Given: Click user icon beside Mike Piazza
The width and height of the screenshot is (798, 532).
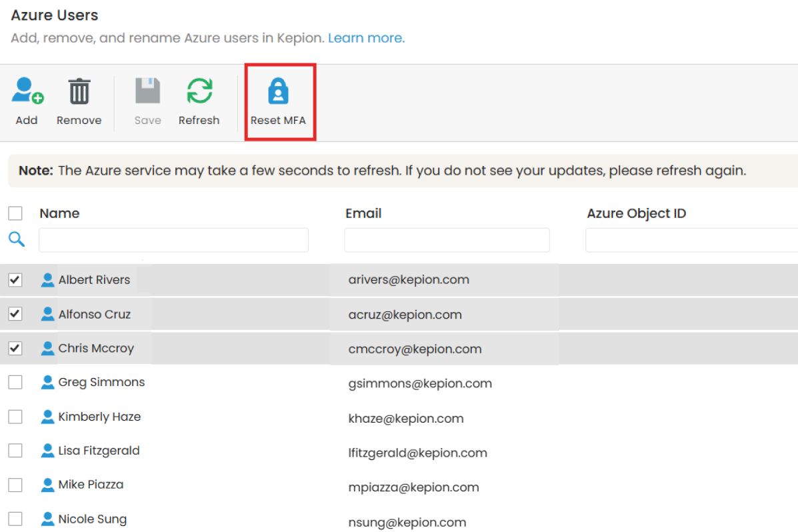Looking at the screenshot, I should pos(47,485).
